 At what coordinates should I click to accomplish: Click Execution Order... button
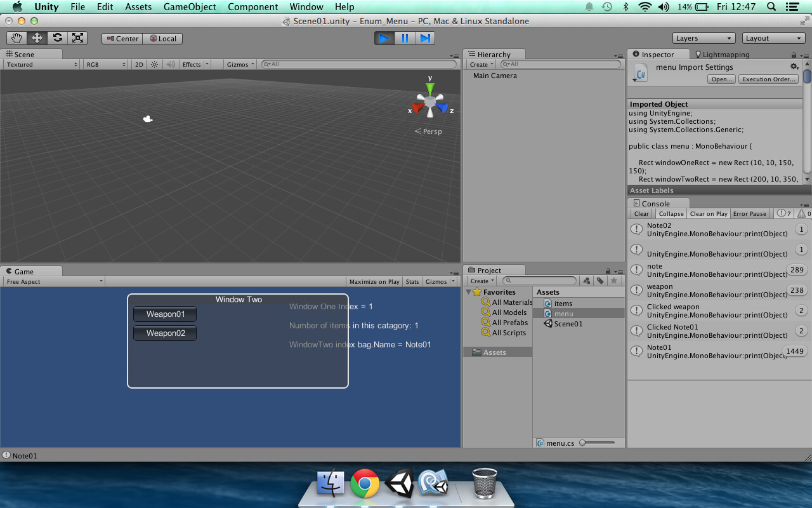click(768, 79)
